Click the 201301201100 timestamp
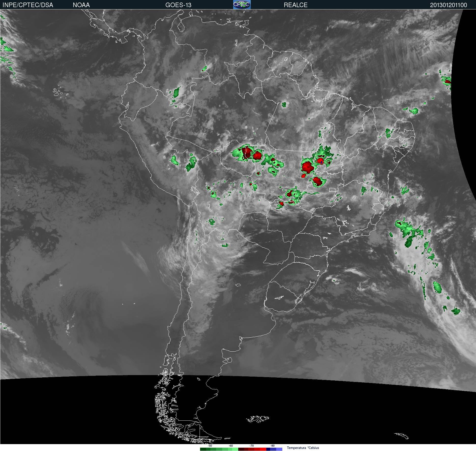476x451 pixels. coord(449,5)
